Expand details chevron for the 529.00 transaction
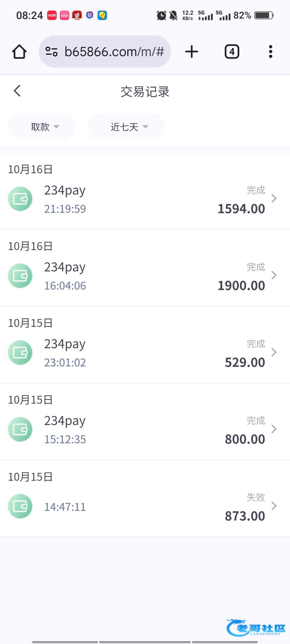 point(274,352)
